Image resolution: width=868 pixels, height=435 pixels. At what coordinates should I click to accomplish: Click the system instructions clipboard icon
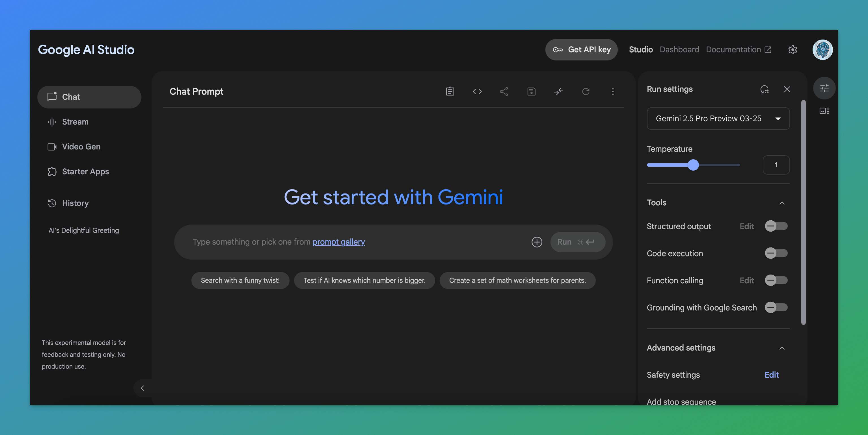(450, 91)
